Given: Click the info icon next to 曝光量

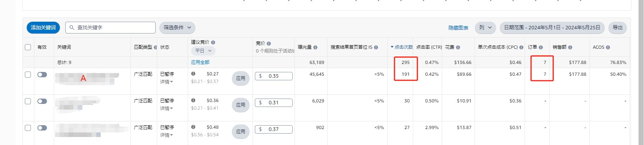Looking at the screenshot, I should click(316, 48).
